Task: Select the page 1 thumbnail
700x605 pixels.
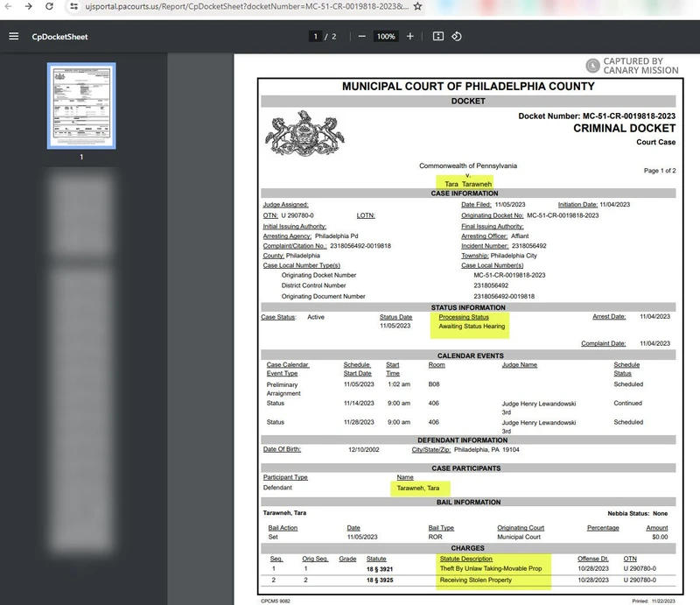Action: point(81,106)
